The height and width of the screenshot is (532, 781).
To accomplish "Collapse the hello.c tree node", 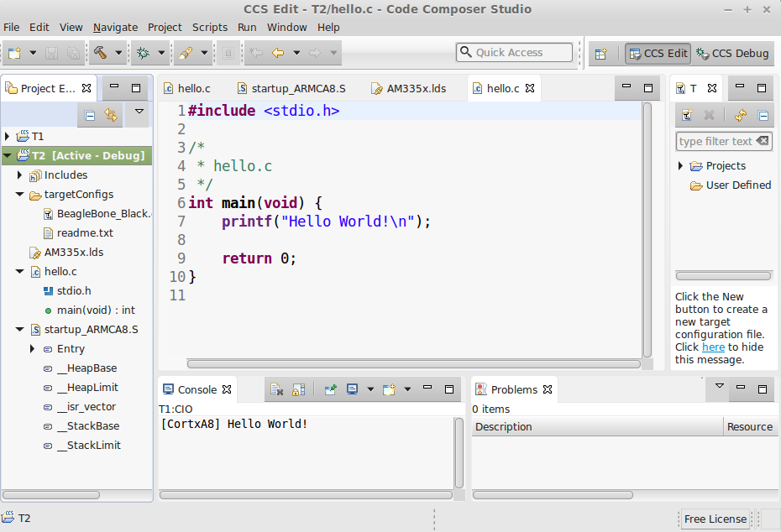I will tap(19, 271).
